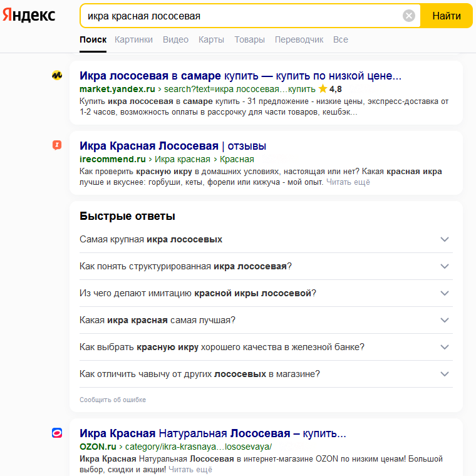Expand "Самая крупная икра лососевых" answer

tap(445, 239)
